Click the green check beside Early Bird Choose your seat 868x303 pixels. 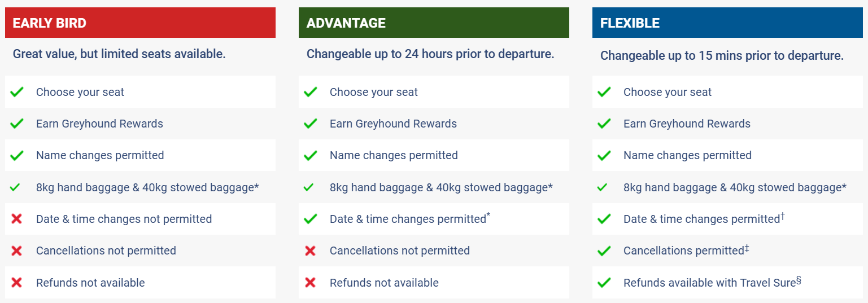coord(17,92)
